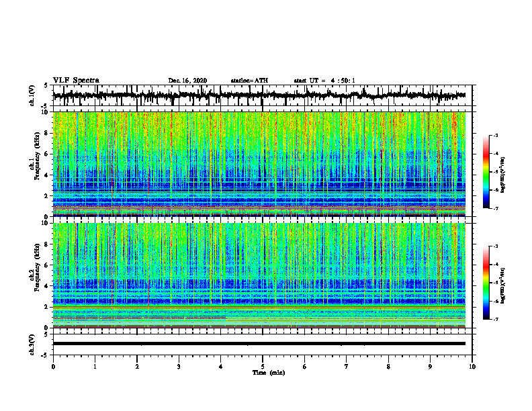
Task: Click time axis tick label '5'
Action: tap(263, 367)
